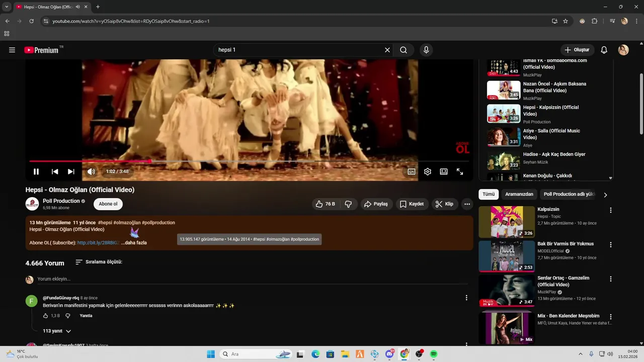The width and height of the screenshot is (644, 362).
Task: Show more filter chips with arrow
Action: pyautogui.click(x=605, y=195)
